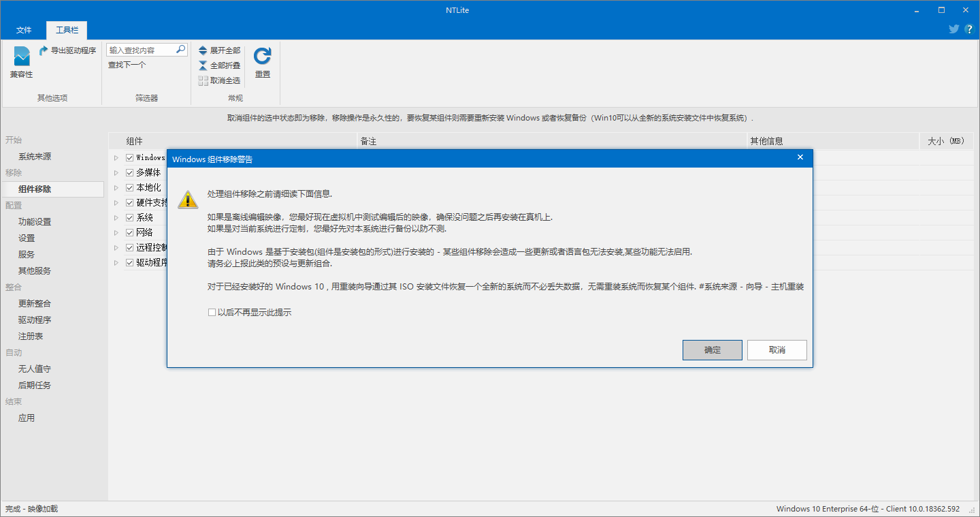Click 展开全部 expand all icon

click(203, 50)
